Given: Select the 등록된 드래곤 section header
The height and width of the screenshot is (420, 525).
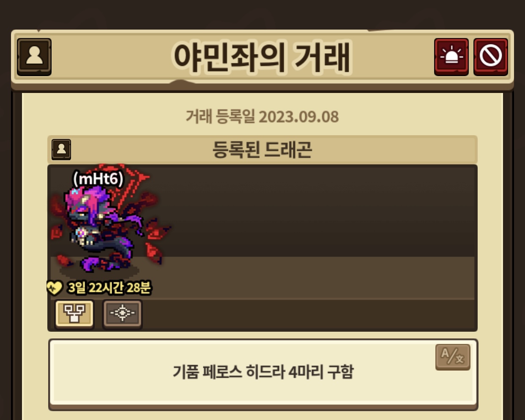Looking at the screenshot, I should pos(262,150).
